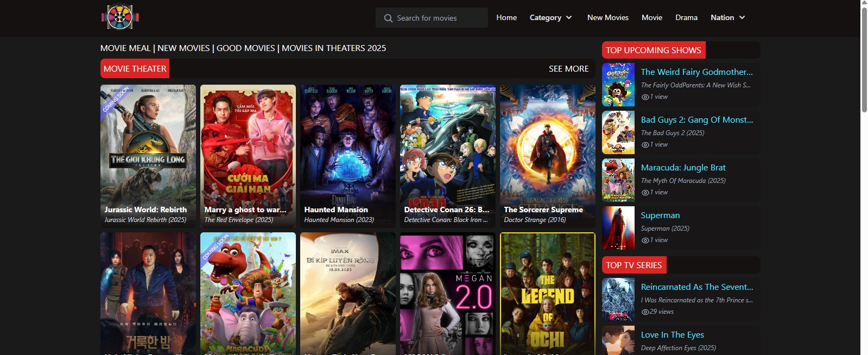This screenshot has width=868, height=355.
Task: Click the TOP UPCOMING SHOWS header
Action: click(654, 50)
